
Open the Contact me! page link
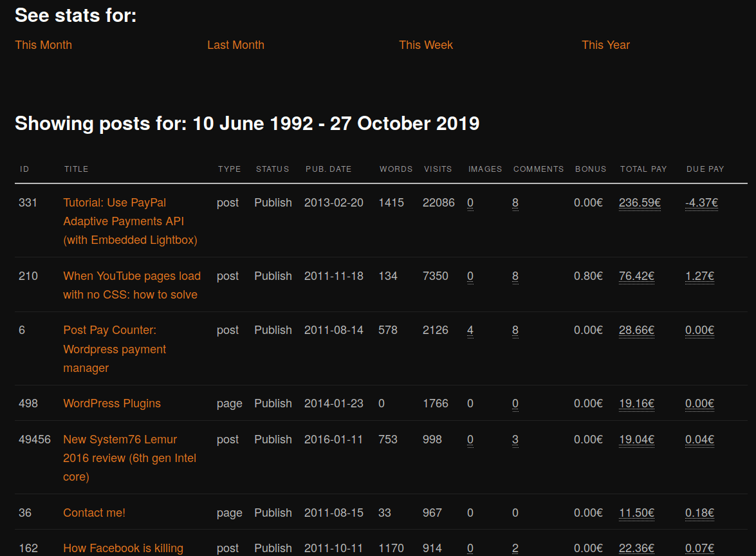[94, 513]
